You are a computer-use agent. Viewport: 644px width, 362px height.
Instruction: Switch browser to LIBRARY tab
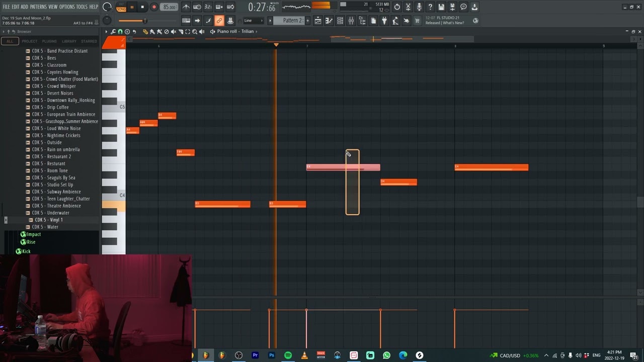[x=69, y=41]
